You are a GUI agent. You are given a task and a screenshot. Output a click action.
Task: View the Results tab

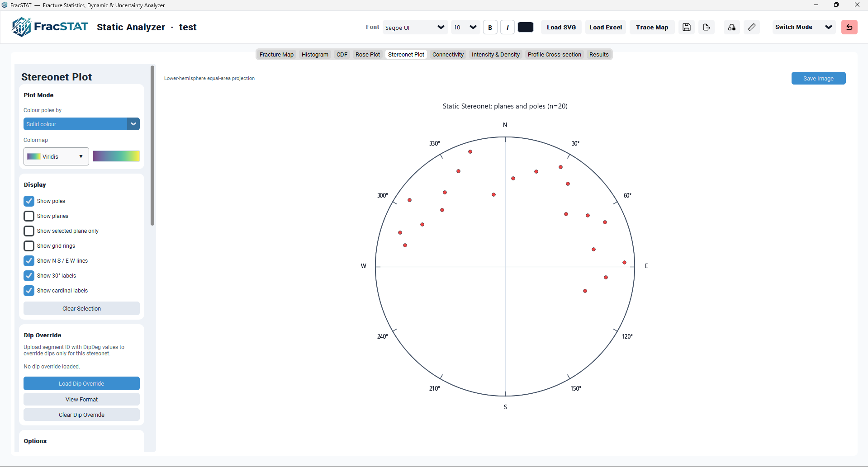point(599,55)
